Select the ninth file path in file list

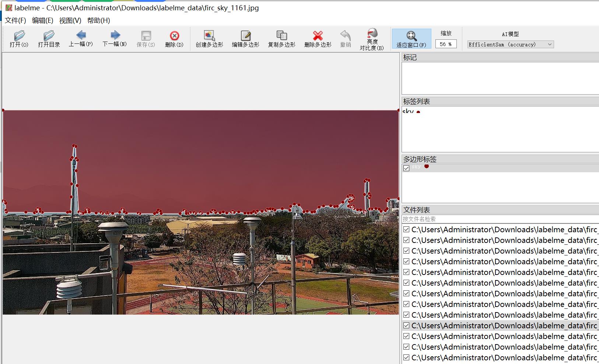click(505, 315)
